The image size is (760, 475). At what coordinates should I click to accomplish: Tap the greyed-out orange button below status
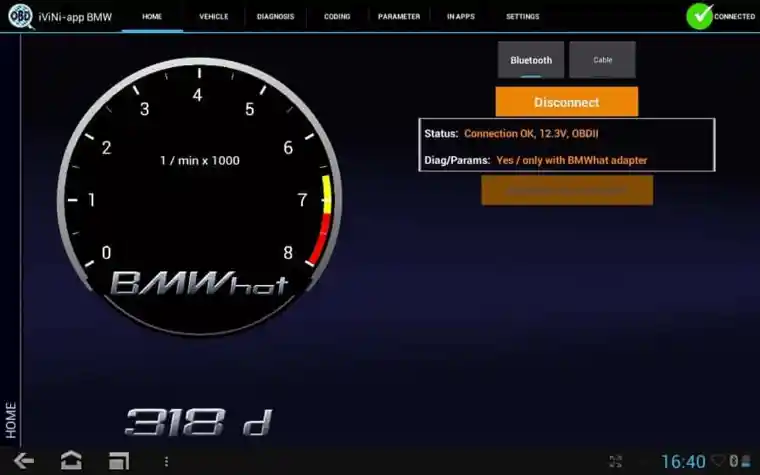click(567, 190)
